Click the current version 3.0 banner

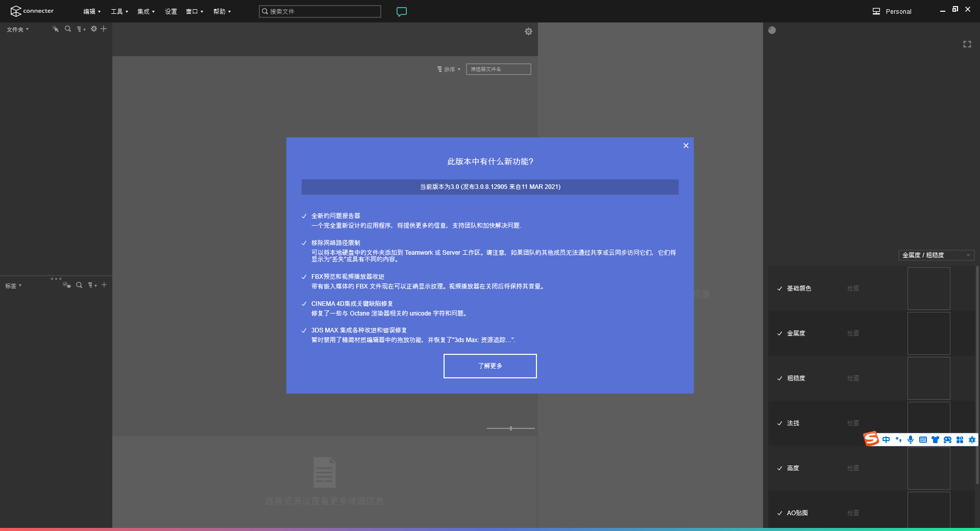(x=490, y=187)
